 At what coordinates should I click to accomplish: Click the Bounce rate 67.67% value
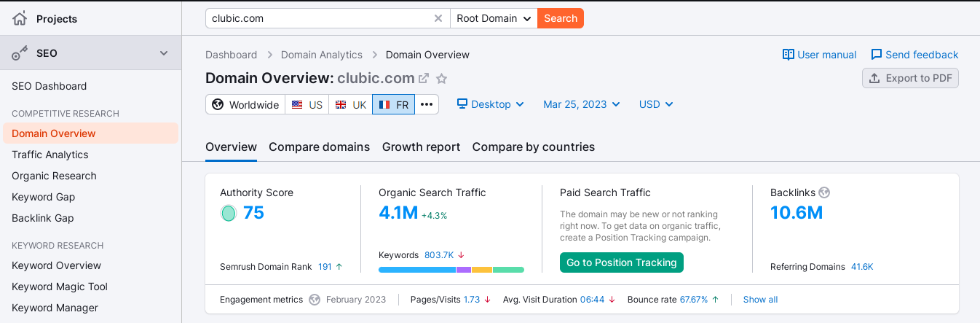click(694, 300)
